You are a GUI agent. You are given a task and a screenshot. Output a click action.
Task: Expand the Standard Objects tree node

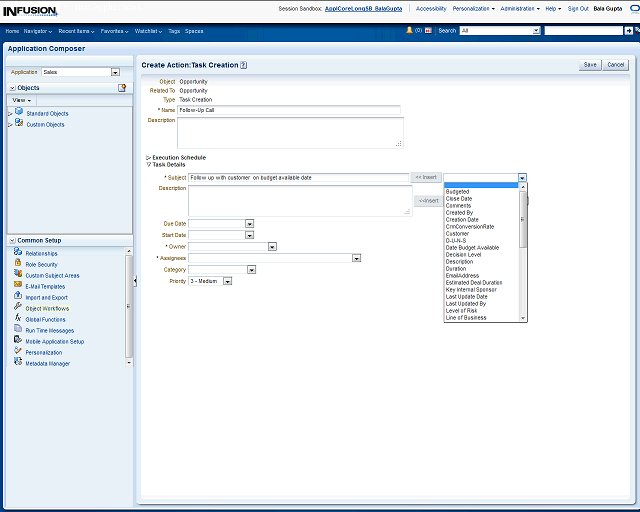(10, 113)
